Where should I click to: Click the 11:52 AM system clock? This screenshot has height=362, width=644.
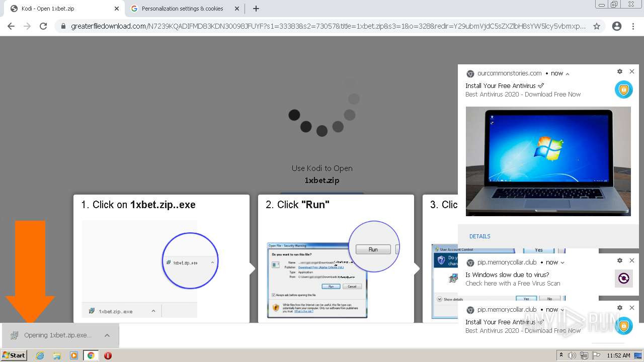(x=618, y=355)
